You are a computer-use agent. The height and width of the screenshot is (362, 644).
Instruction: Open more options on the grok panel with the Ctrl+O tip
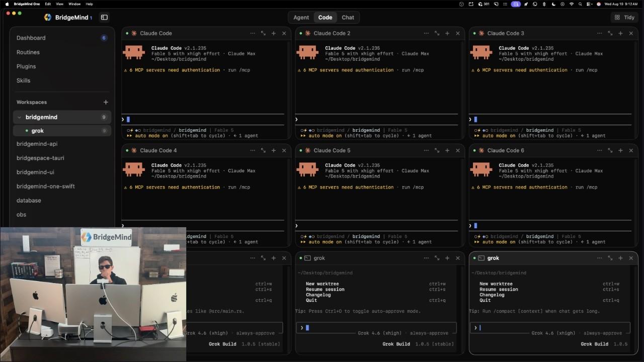(x=426, y=258)
